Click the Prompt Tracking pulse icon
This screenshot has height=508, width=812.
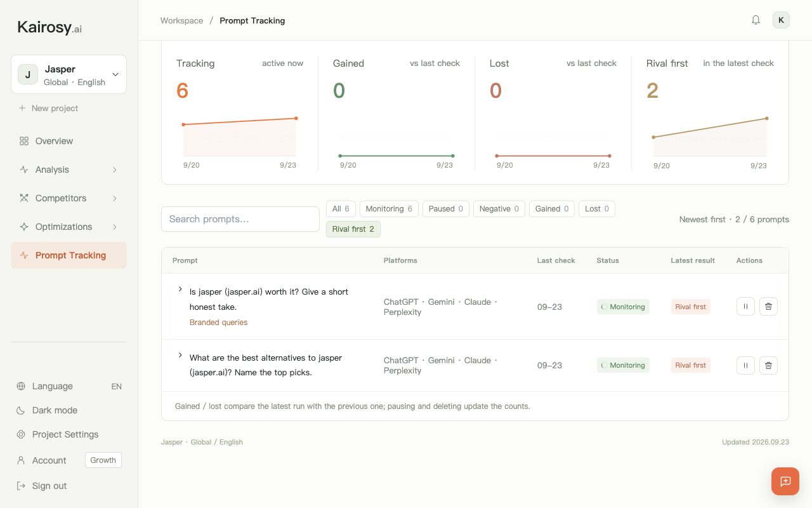(24, 255)
